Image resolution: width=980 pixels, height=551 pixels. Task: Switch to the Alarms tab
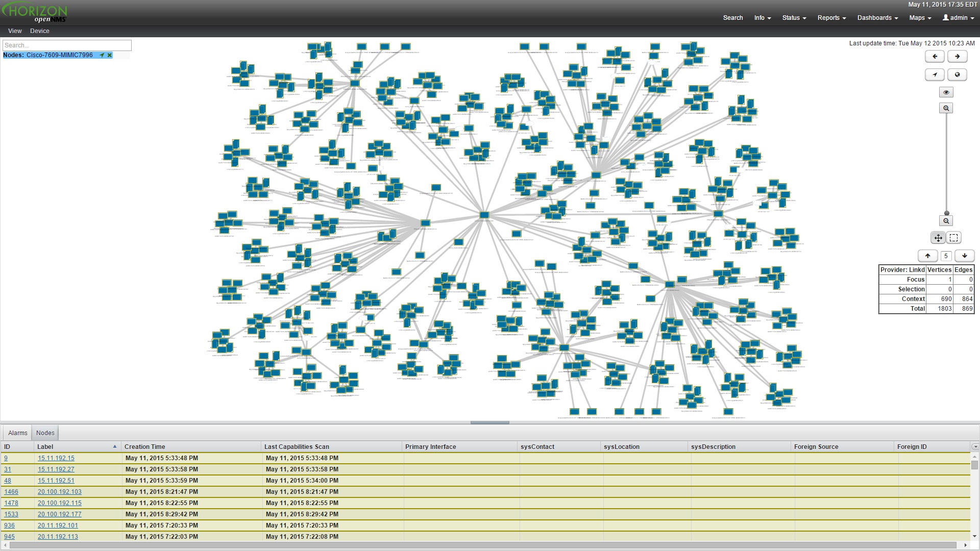tap(18, 433)
